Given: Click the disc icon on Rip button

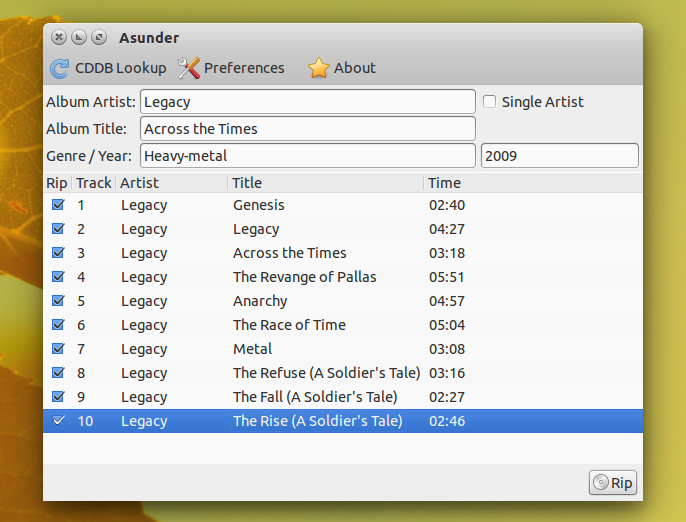Looking at the screenshot, I should [x=601, y=483].
